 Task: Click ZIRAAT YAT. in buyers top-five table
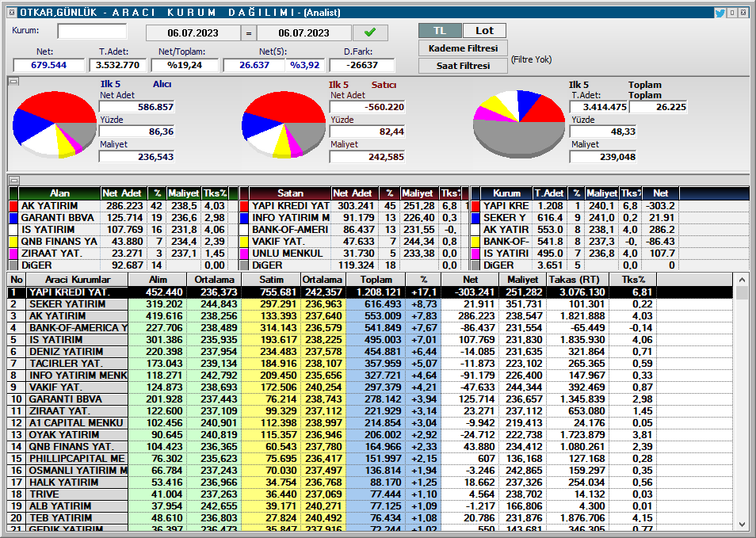(51, 254)
